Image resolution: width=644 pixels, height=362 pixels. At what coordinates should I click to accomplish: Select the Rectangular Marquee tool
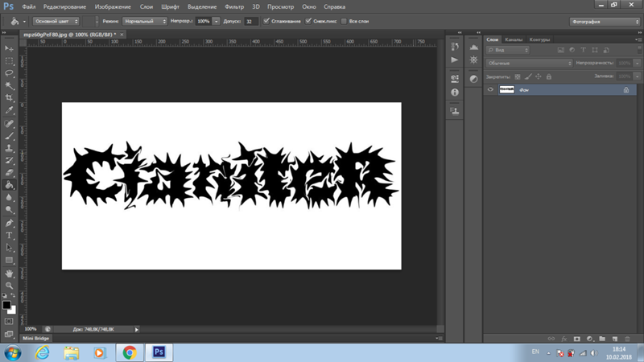coord(9,61)
